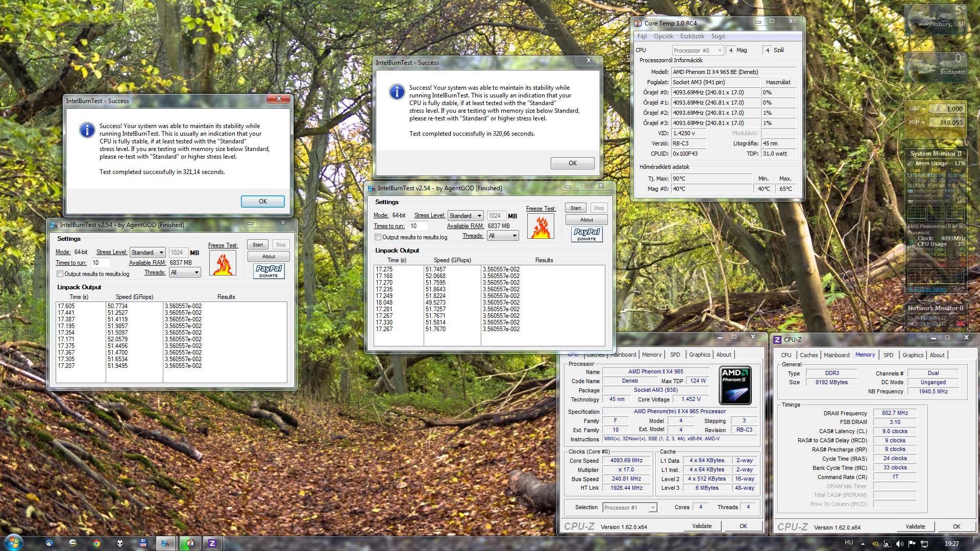Screen dimensions: 980x551
Task: Open Opciók menu in Core Temp
Action: pos(663,36)
